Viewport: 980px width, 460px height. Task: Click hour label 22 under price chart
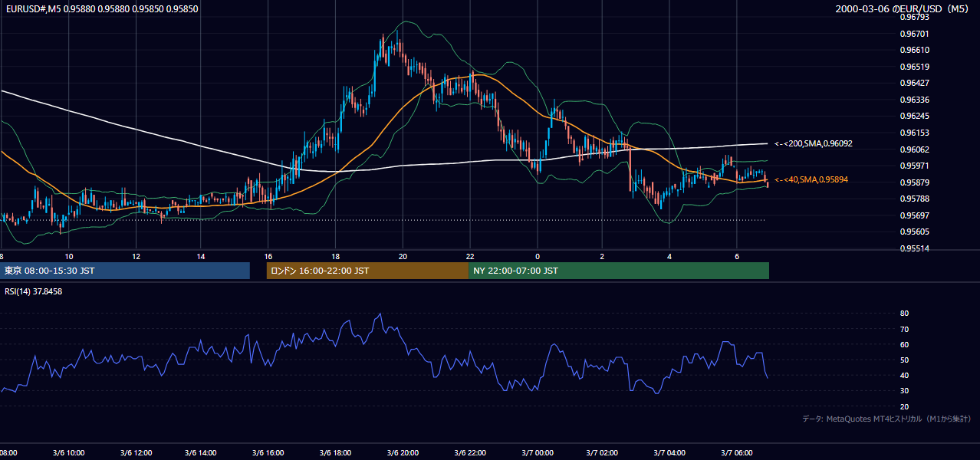point(469,256)
